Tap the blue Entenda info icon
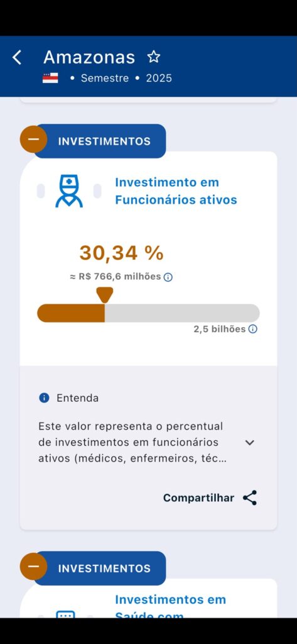The height and width of the screenshot is (644, 297). click(x=44, y=397)
